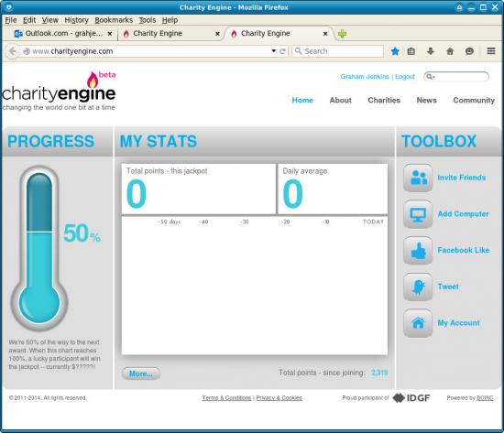Image resolution: width=504 pixels, height=433 pixels.
Task: Open the Bookmarks menu
Action: (114, 20)
